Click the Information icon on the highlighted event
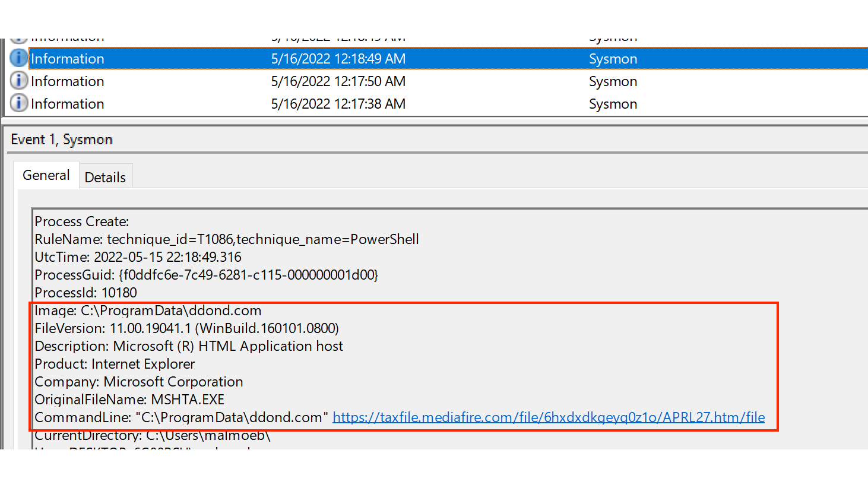Screen dimensions: 868x488 coord(18,58)
